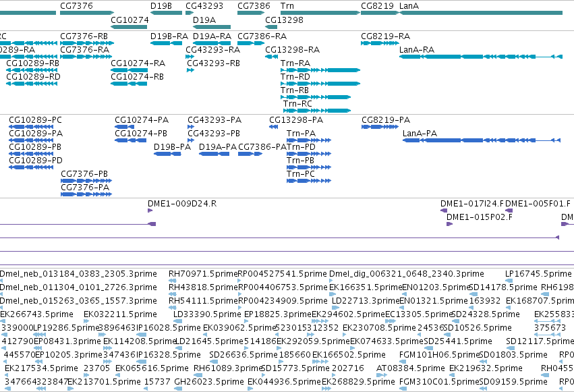This screenshot has width=574, height=392.
Task: Click the DME1-017I24.F clone label
Action: coord(472,204)
